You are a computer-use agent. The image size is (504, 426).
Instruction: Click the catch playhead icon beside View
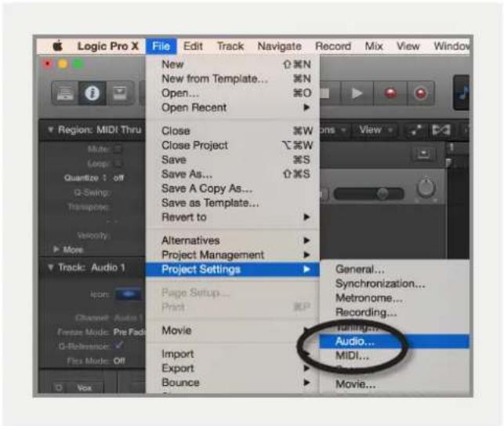(x=416, y=130)
